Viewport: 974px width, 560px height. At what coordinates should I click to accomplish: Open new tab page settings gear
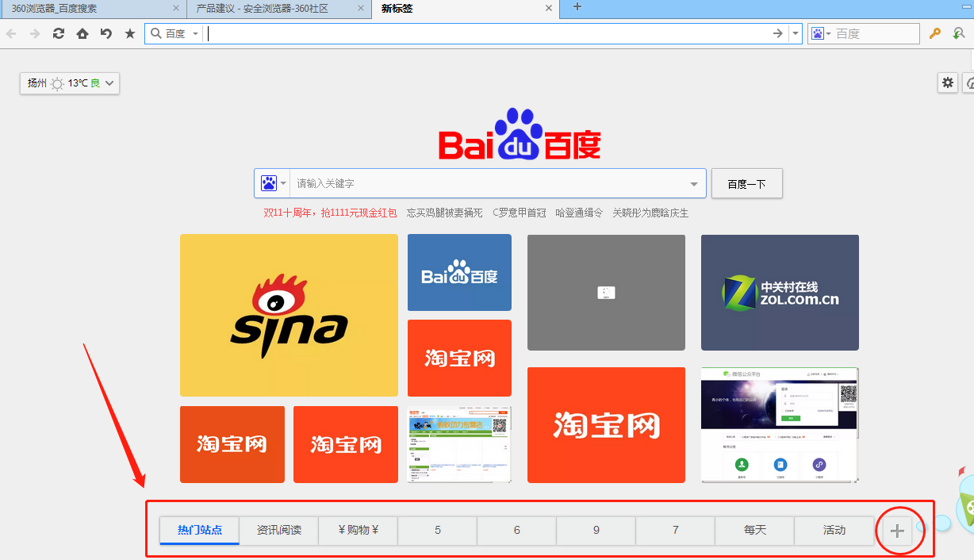coord(948,82)
